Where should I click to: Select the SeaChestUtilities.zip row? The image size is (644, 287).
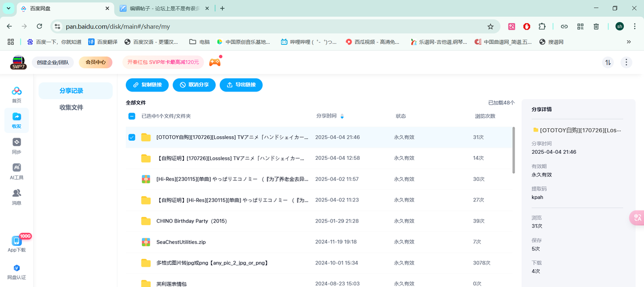(320, 242)
